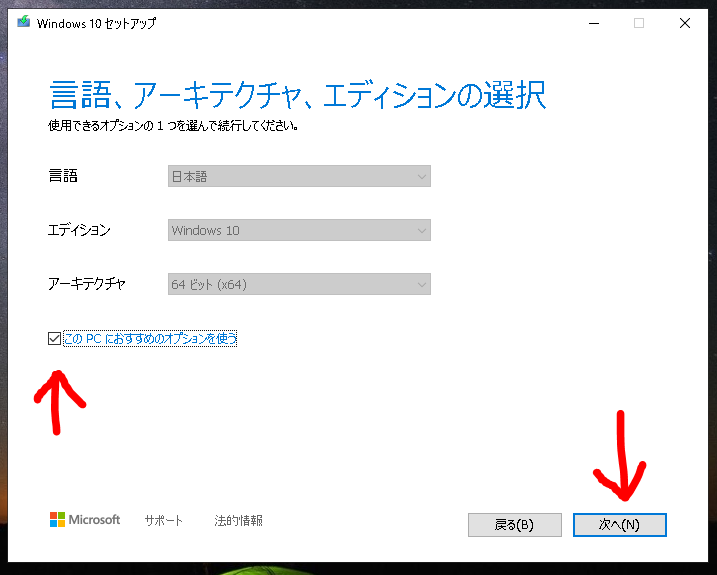Click the Microsoft logo in footer
The height and width of the screenshot is (575, 717).
pyautogui.click(x=85, y=520)
